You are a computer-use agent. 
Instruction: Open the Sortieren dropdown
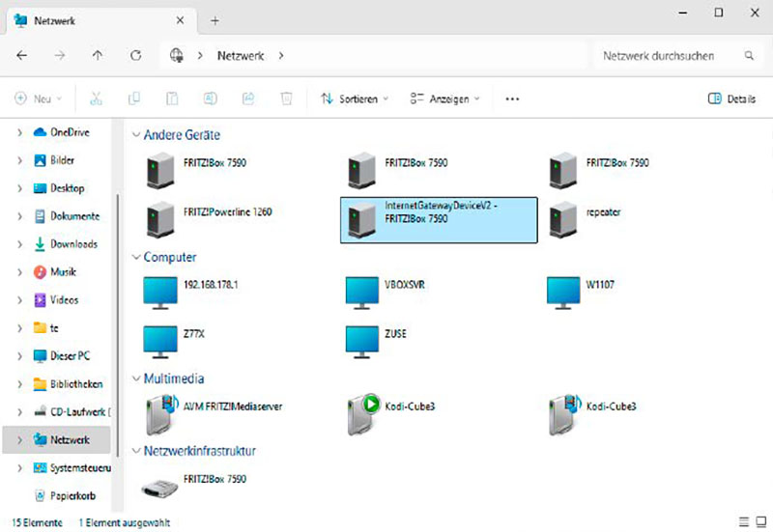click(354, 98)
